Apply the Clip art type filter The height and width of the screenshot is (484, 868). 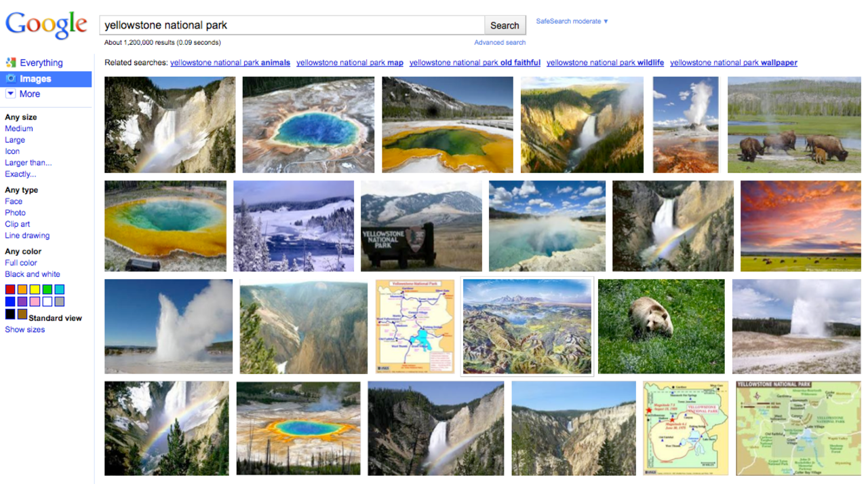pyautogui.click(x=18, y=224)
